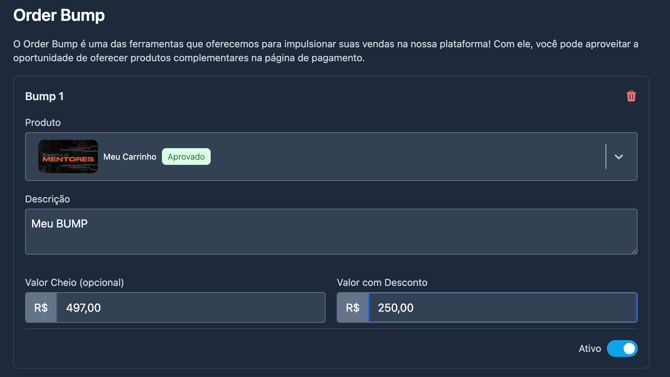
Task: Click the R$ prefix of Valor Cheio
Action: click(x=41, y=308)
